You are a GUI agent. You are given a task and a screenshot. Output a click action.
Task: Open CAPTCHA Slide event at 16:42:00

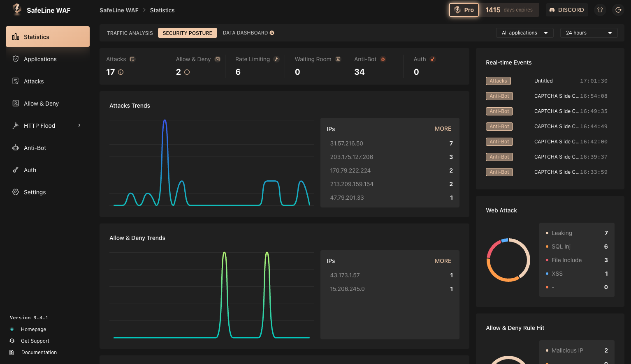click(557, 142)
